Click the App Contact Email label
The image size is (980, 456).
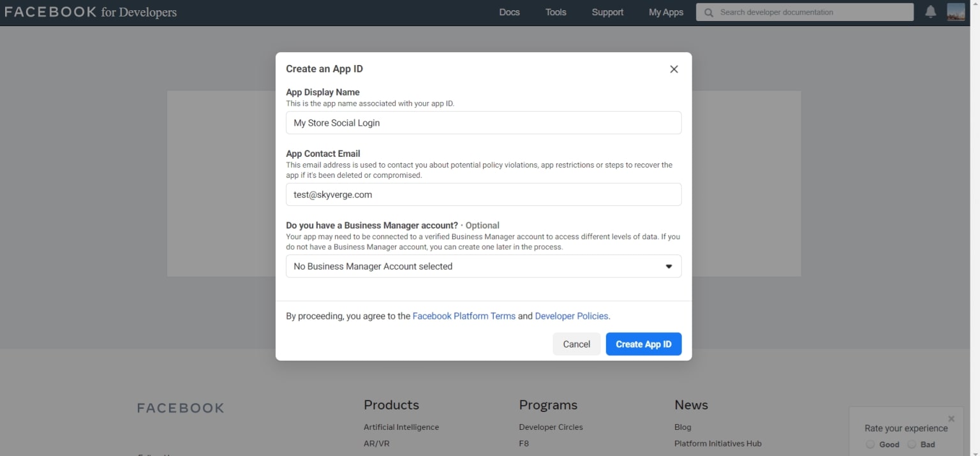[323, 153]
